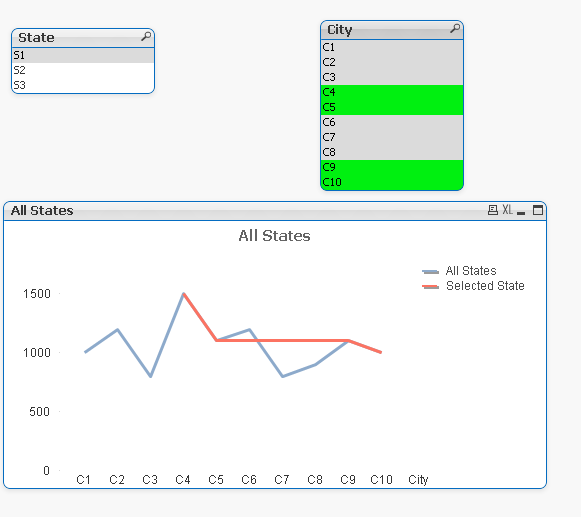Open search in City list box
Screen dimensions: 581x517
pos(455,29)
